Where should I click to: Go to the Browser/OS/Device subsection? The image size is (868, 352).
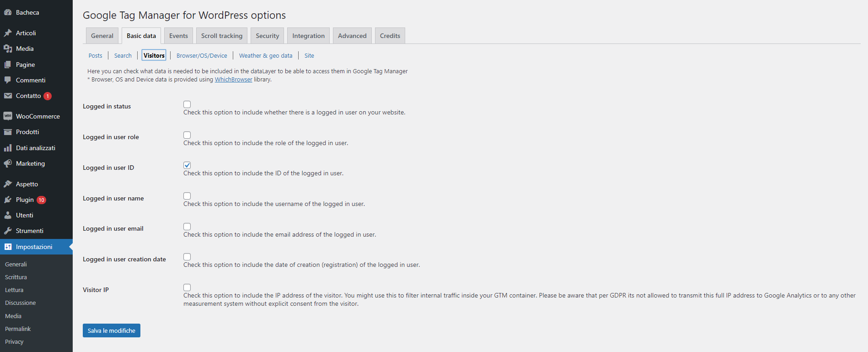pyautogui.click(x=202, y=55)
